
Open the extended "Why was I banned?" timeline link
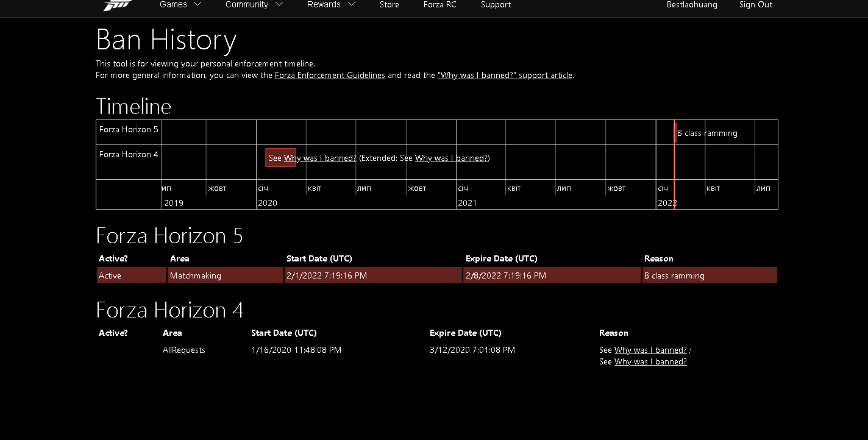452,158
